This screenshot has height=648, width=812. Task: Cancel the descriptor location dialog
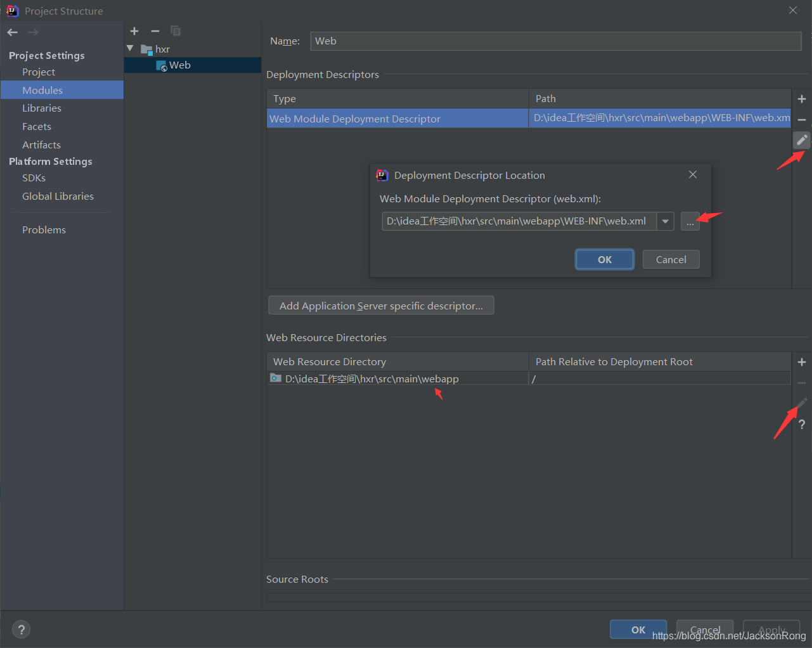(671, 259)
